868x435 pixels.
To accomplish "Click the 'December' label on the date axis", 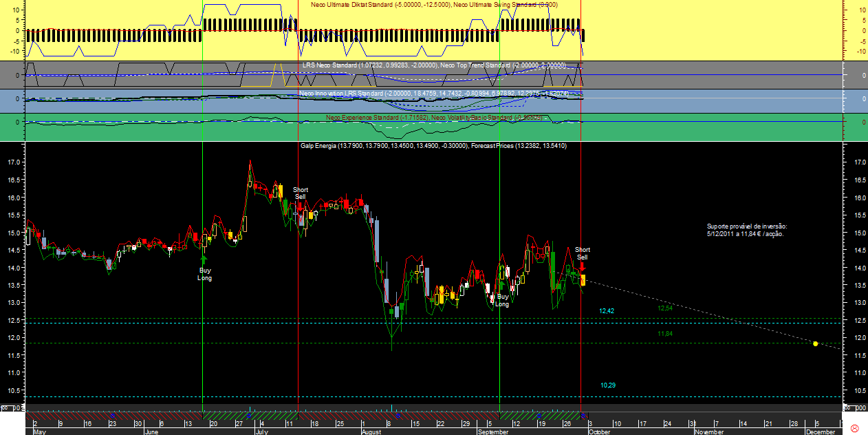I will [821, 432].
